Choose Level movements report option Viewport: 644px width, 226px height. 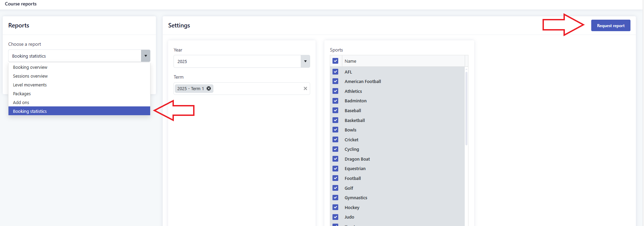tap(30, 85)
